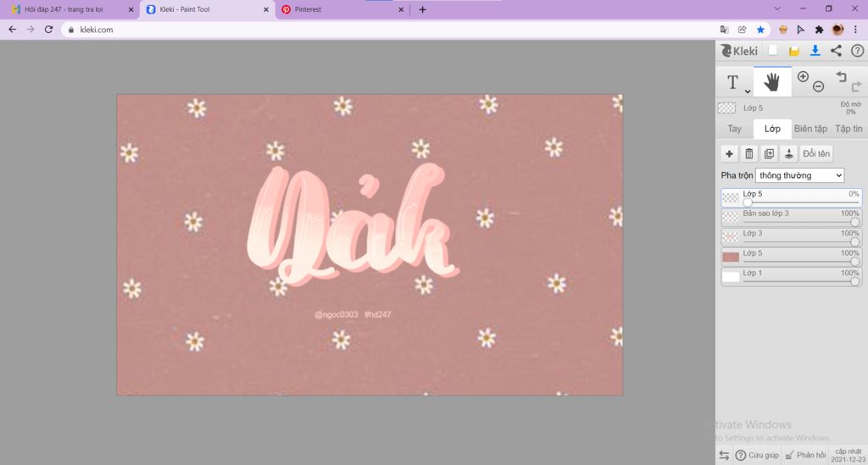The image size is (868, 465).
Task: Undo the last action
Action: tap(842, 76)
